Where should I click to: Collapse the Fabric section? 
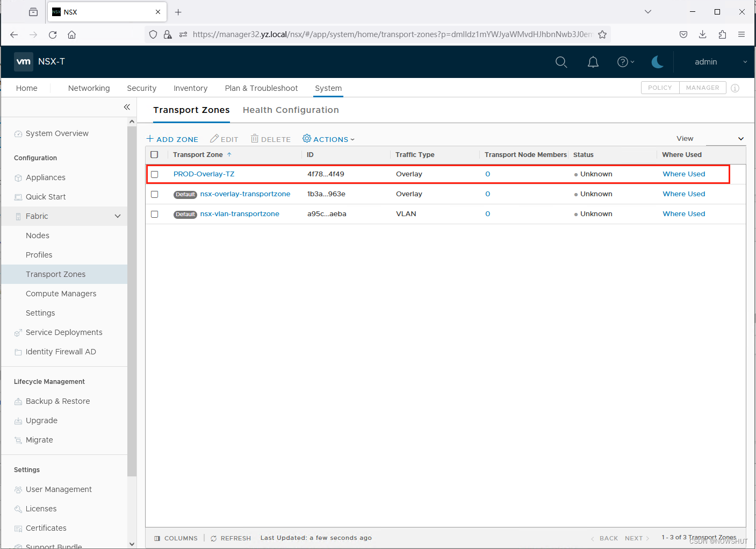[x=118, y=216]
